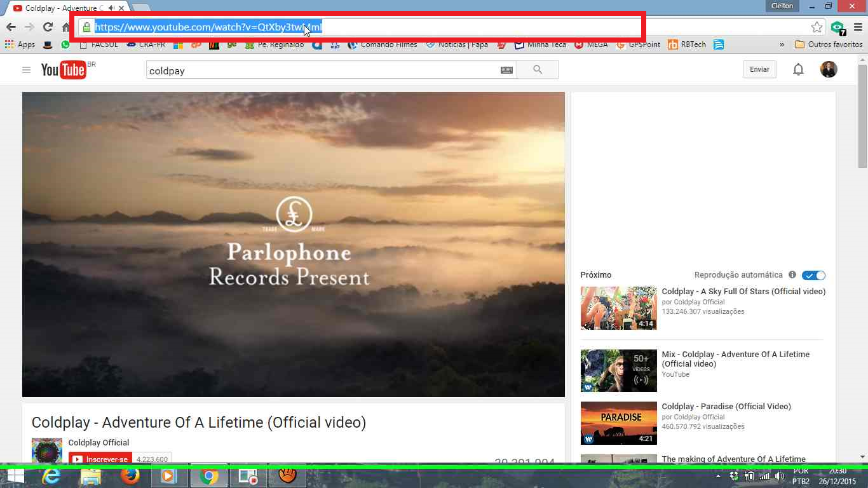Screen dimensions: 868x488
Task: Open the Pe. Reginaldo bookmark
Action: (275, 44)
